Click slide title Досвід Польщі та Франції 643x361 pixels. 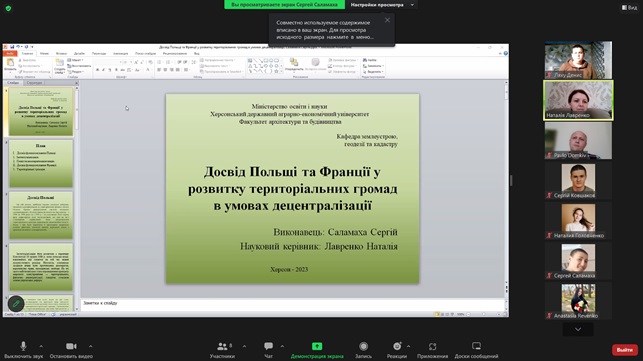(x=292, y=188)
